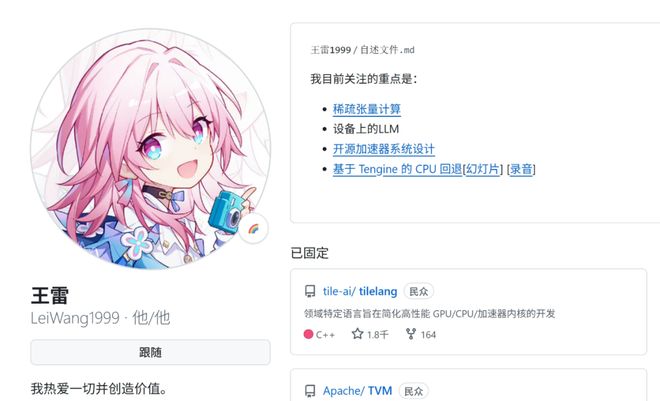Open the pink-haired profile avatar image
This screenshot has width=660, height=401.
coord(150,149)
